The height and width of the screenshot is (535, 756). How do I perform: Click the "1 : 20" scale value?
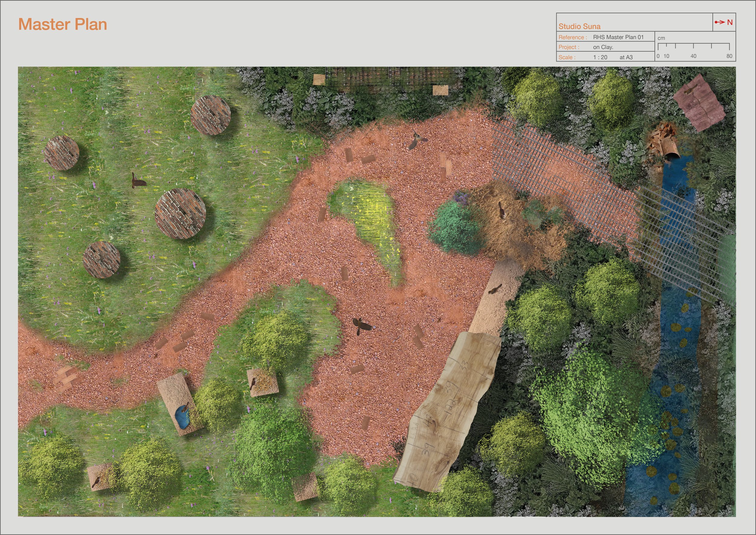(x=600, y=57)
